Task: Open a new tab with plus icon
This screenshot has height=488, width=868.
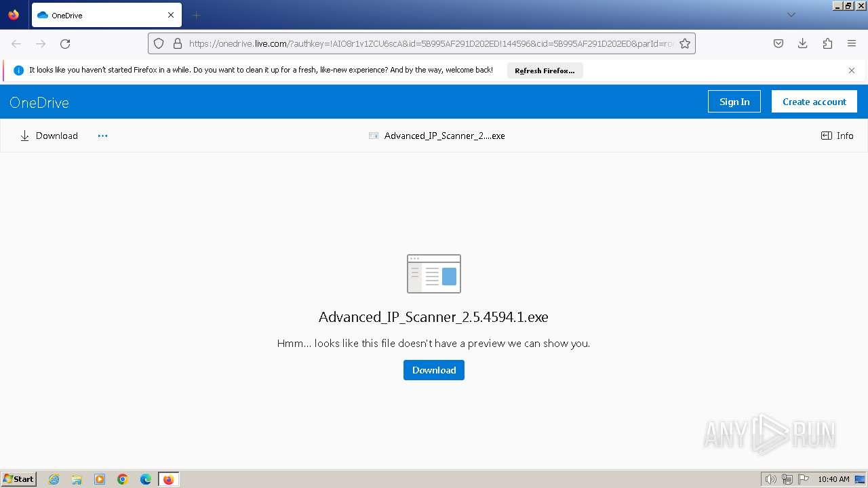Action: point(196,15)
